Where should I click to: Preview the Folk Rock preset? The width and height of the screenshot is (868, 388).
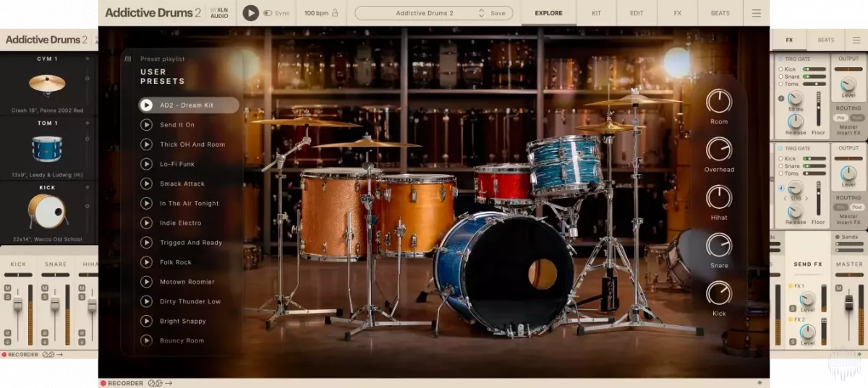147,262
